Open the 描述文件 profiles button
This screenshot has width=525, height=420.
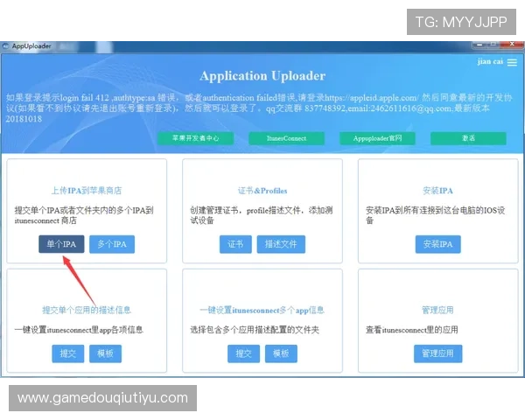[x=281, y=244]
